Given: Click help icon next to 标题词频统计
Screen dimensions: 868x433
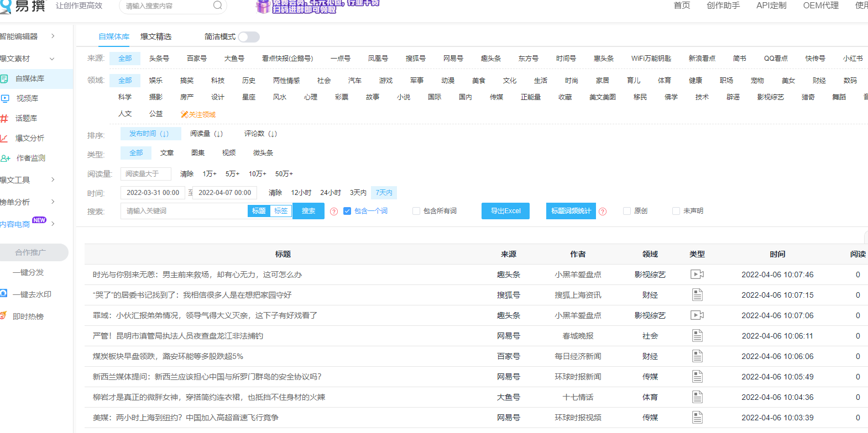Looking at the screenshot, I should point(603,212).
